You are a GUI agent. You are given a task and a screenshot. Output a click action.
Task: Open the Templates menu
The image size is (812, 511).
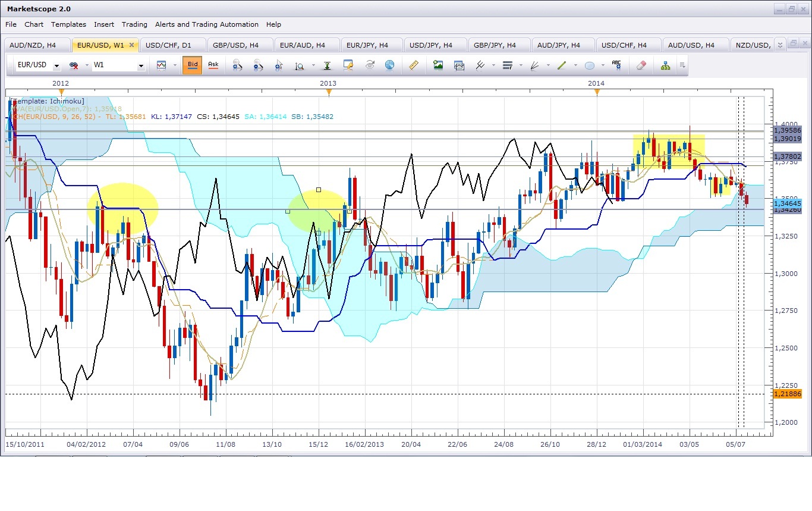[68, 24]
